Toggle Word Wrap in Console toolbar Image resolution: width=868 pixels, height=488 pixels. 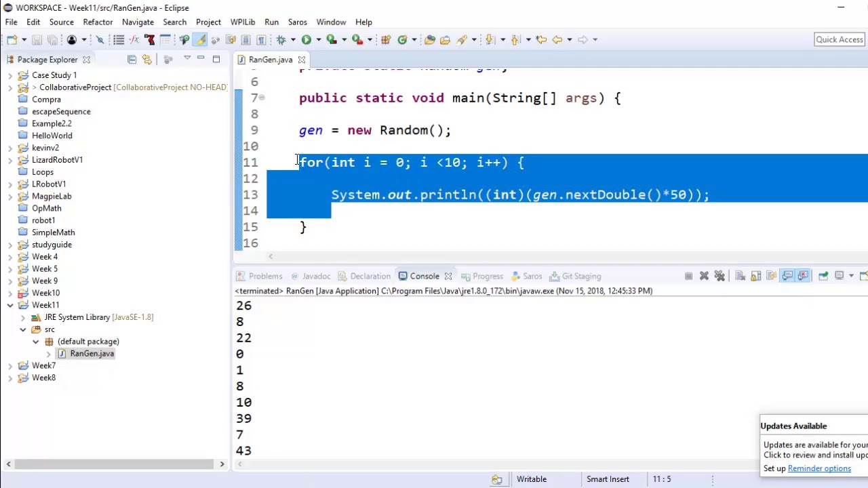tap(771, 276)
